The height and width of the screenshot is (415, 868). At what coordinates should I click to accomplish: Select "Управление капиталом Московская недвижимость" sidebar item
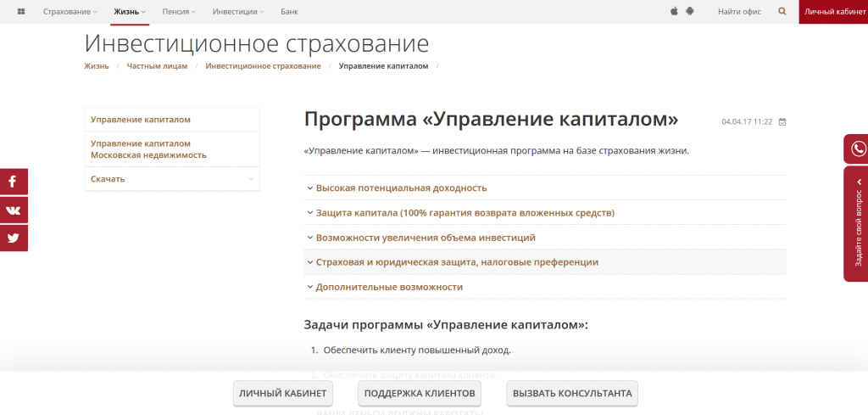(x=148, y=149)
